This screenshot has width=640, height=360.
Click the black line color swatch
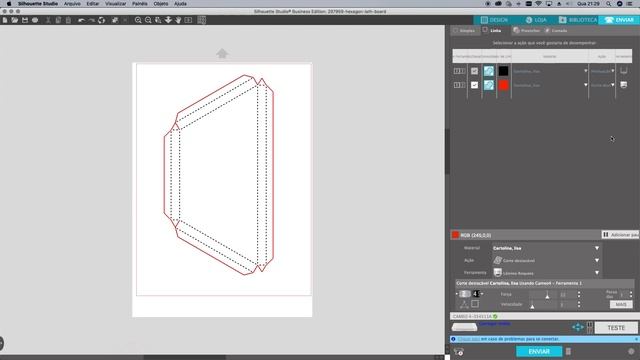point(503,71)
